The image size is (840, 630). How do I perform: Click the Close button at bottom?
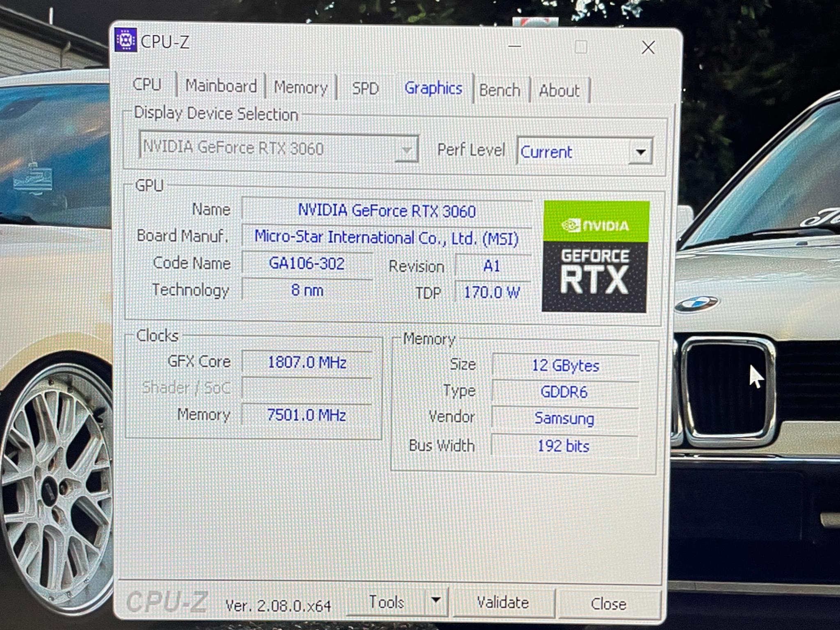click(609, 604)
